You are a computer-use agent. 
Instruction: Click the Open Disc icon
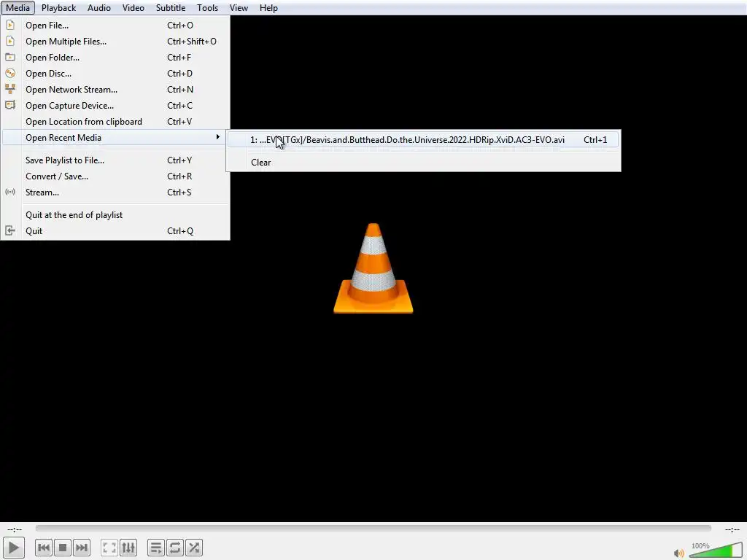(10, 74)
